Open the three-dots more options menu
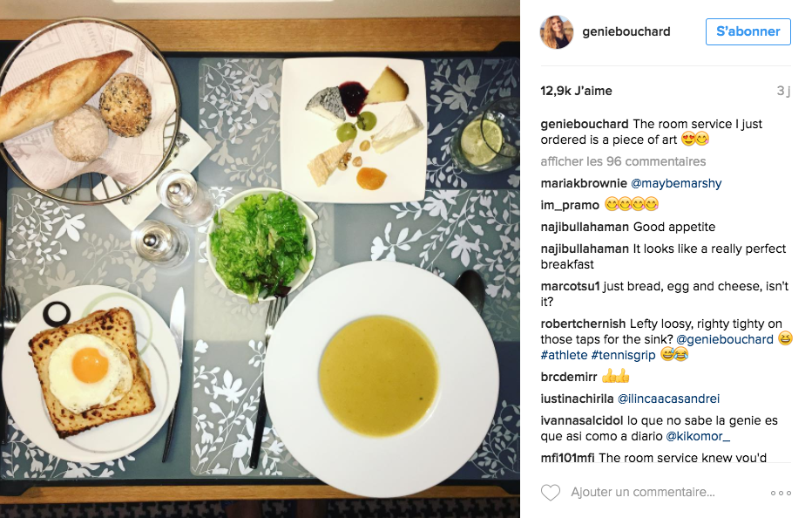Image resolution: width=812 pixels, height=518 pixels. pyautogui.click(x=781, y=493)
